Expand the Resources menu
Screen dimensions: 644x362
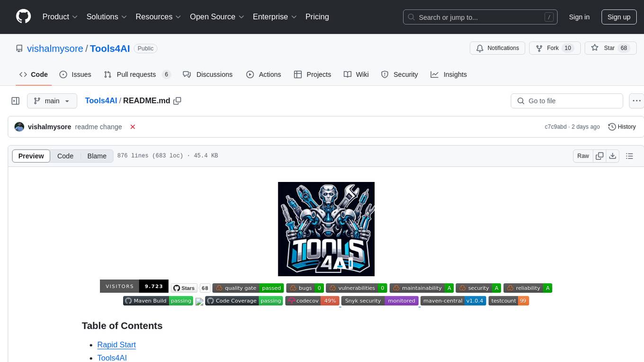(x=158, y=17)
